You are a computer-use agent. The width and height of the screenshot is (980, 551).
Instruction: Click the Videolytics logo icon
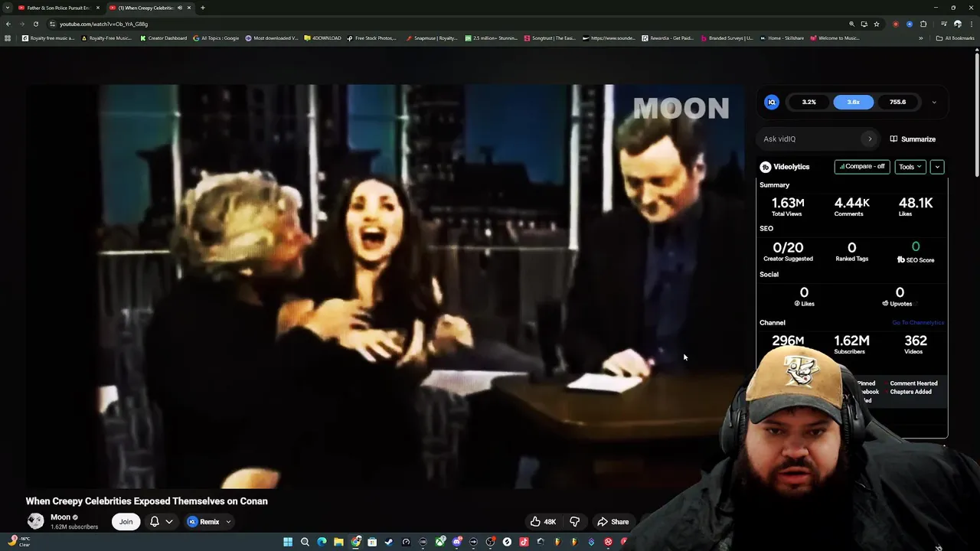[x=765, y=167]
